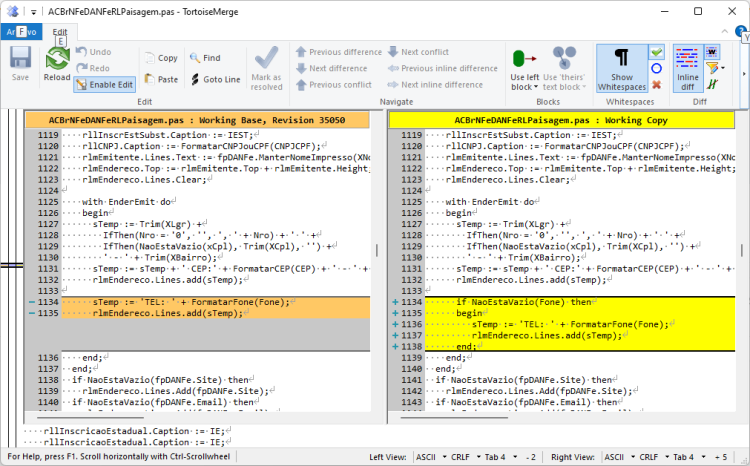Click the Reload icon
This screenshot has width=750, height=466.
coord(57,59)
